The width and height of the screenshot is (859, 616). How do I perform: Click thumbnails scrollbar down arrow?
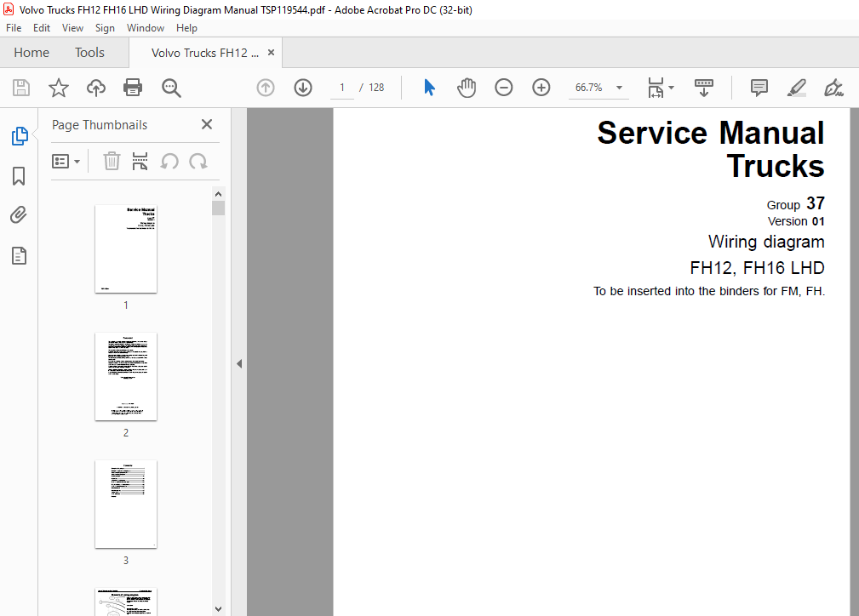tap(218, 609)
